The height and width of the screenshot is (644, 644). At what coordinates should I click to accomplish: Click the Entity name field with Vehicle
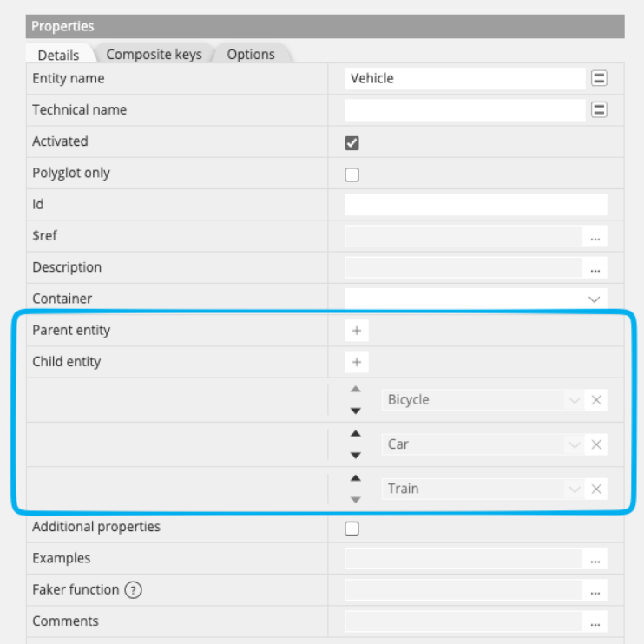click(465, 78)
